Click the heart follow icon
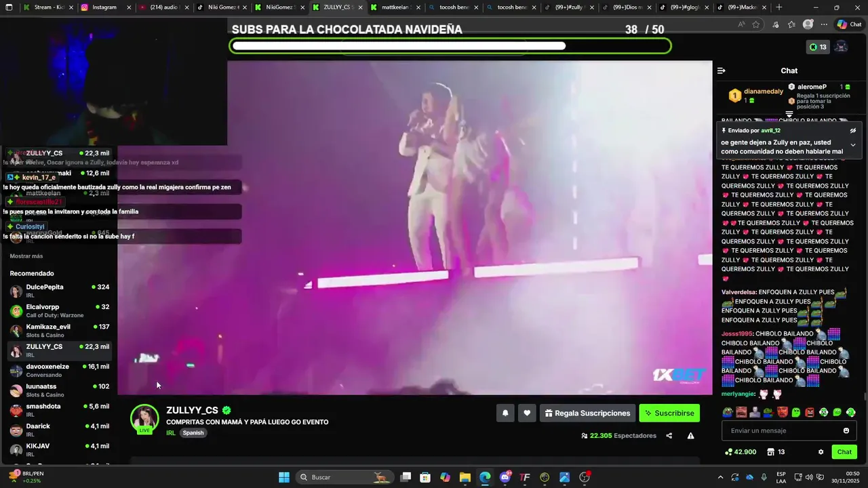The image size is (868, 488). pos(527,413)
